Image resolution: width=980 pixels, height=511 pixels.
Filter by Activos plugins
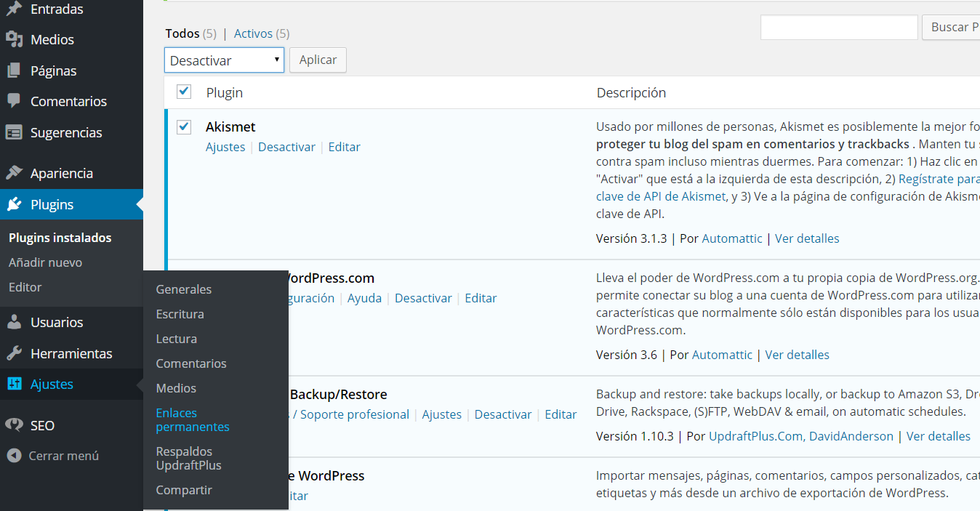pyautogui.click(x=253, y=33)
